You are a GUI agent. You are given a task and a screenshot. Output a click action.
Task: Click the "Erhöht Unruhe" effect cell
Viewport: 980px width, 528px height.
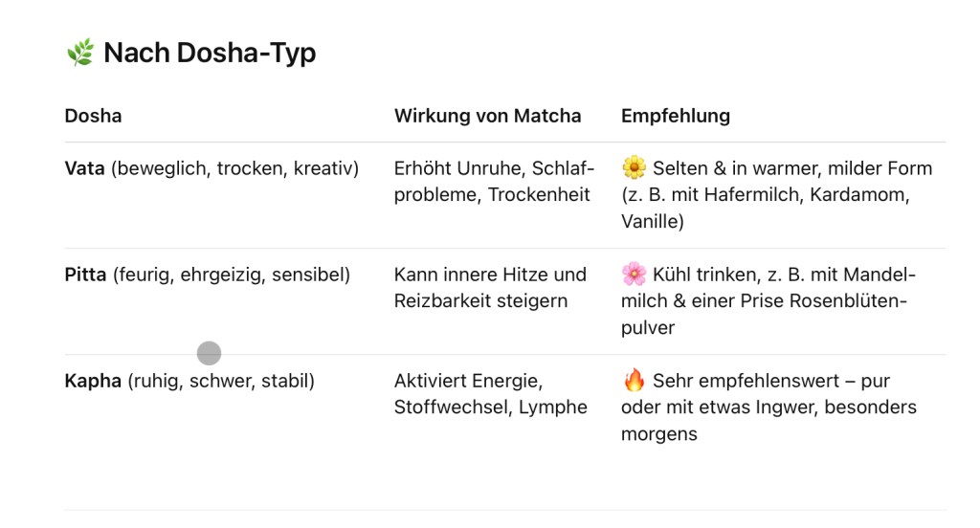pyautogui.click(x=494, y=182)
